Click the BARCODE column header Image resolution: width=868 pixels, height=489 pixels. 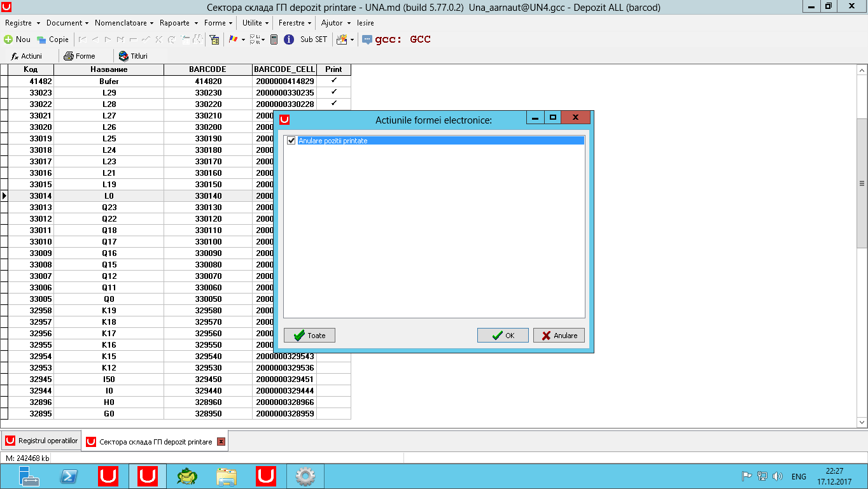click(207, 69)
